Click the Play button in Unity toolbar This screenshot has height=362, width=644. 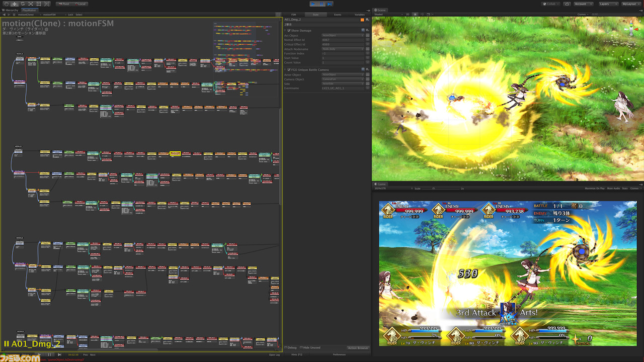(x=313, y=4)
